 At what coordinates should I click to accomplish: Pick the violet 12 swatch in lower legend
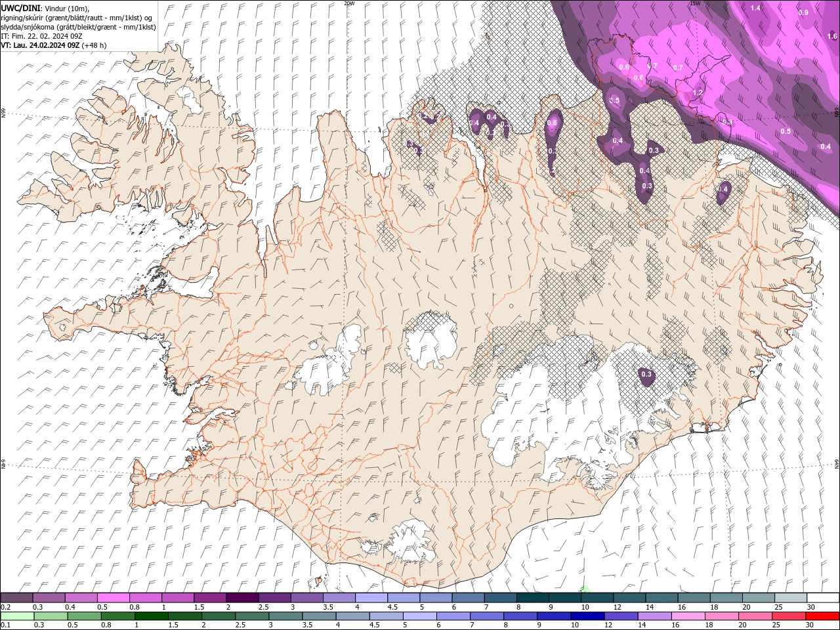coord(620,616)
